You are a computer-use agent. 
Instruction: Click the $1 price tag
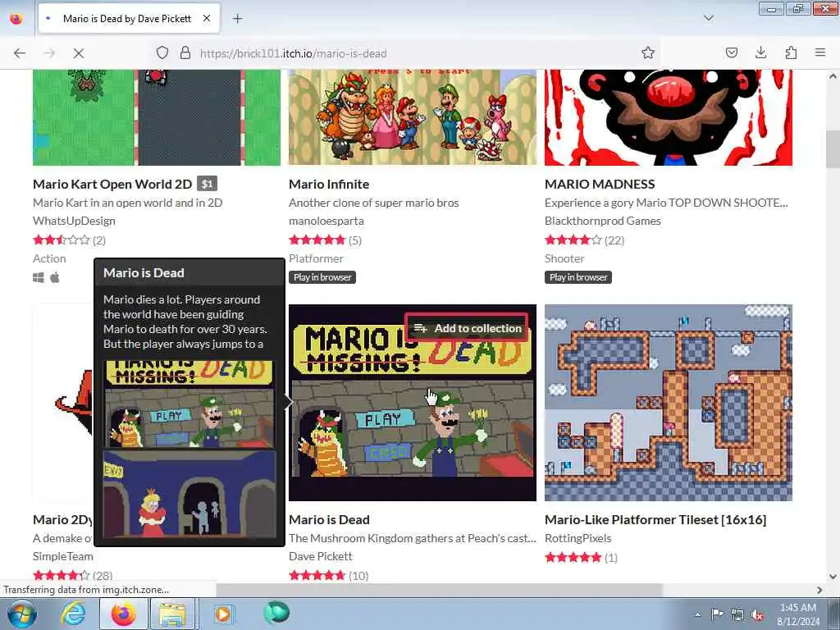[207, 184]
